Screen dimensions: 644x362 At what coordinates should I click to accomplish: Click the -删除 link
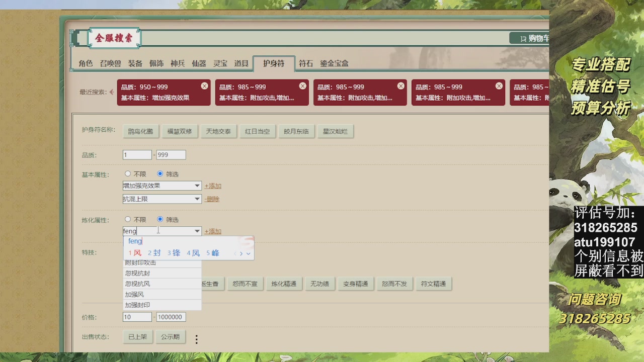click(x=212, y=199)
